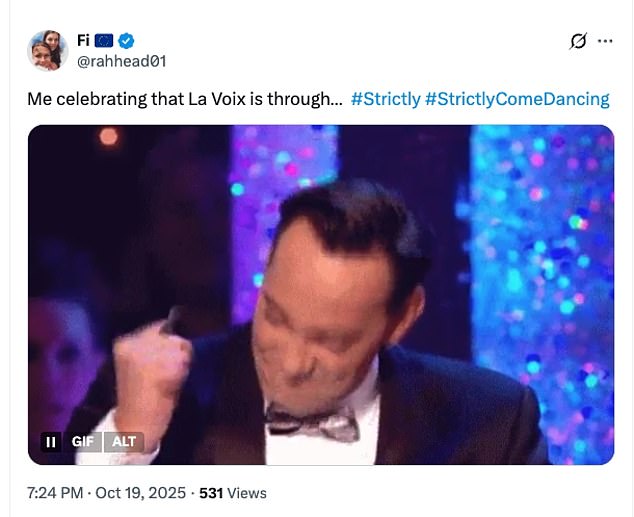Open the three-dot More options menu
This screenshot has height=517, width=634.
[605, 41]
